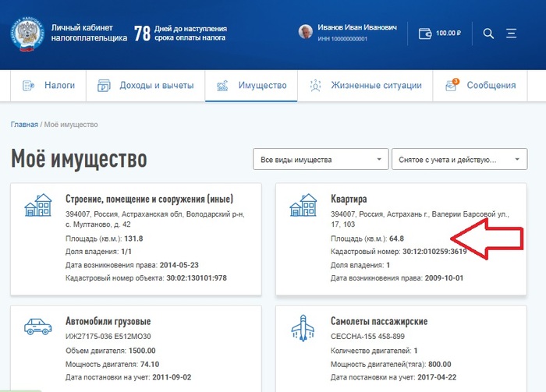
Task: Click registration date 2011-09-02
Action: 172,377
